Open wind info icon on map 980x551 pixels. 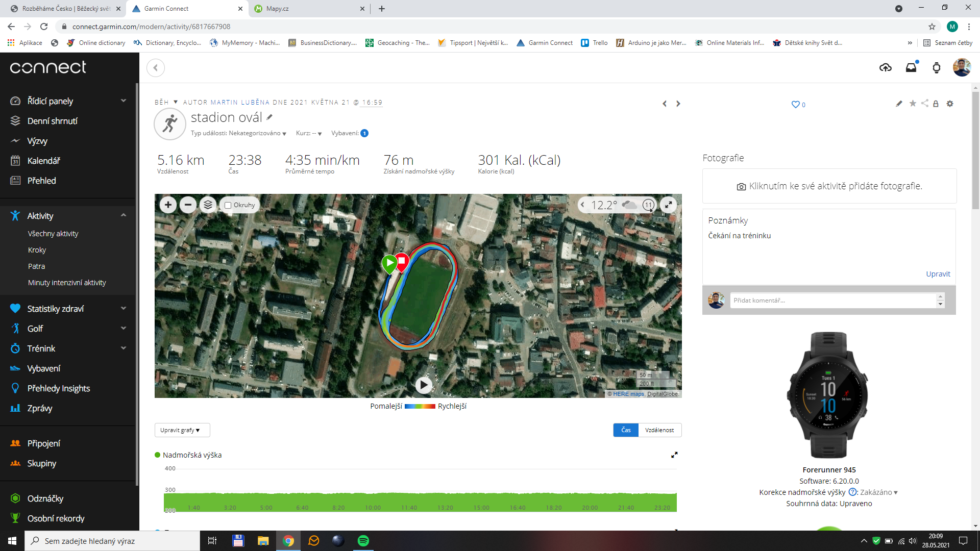click(x=648, y=205)
